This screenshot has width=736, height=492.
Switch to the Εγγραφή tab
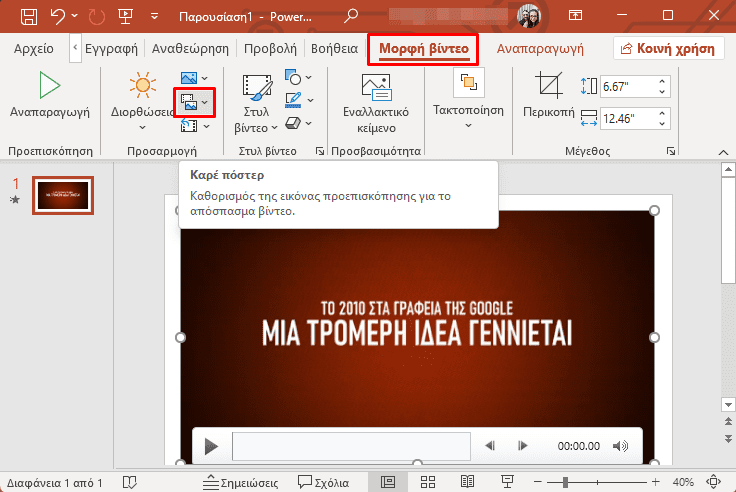[x=111, y=48]
